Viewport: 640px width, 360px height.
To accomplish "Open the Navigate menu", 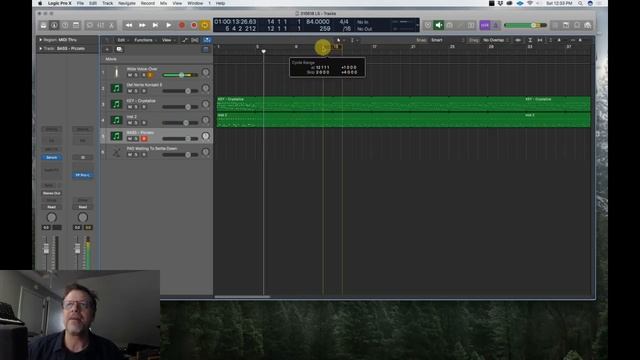I will (127, 3).
